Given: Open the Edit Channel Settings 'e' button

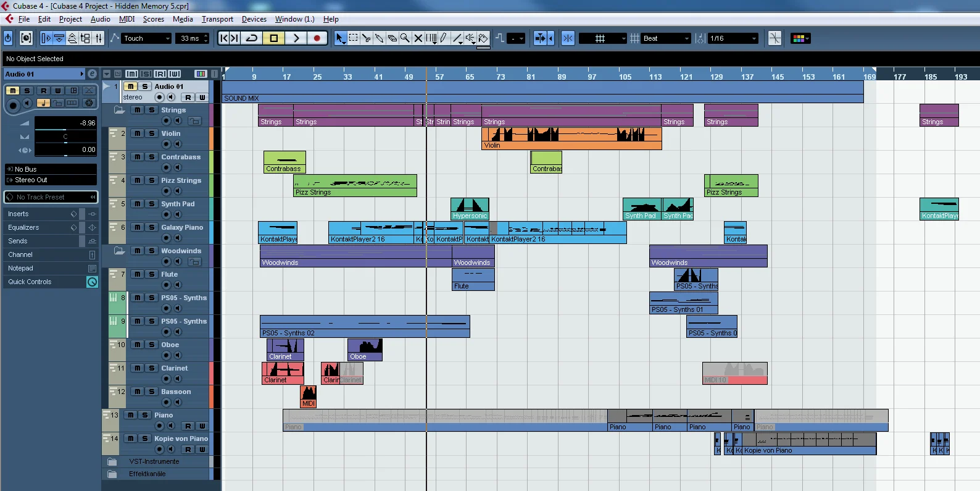Looking at the screenshot, I should (92, 74).
